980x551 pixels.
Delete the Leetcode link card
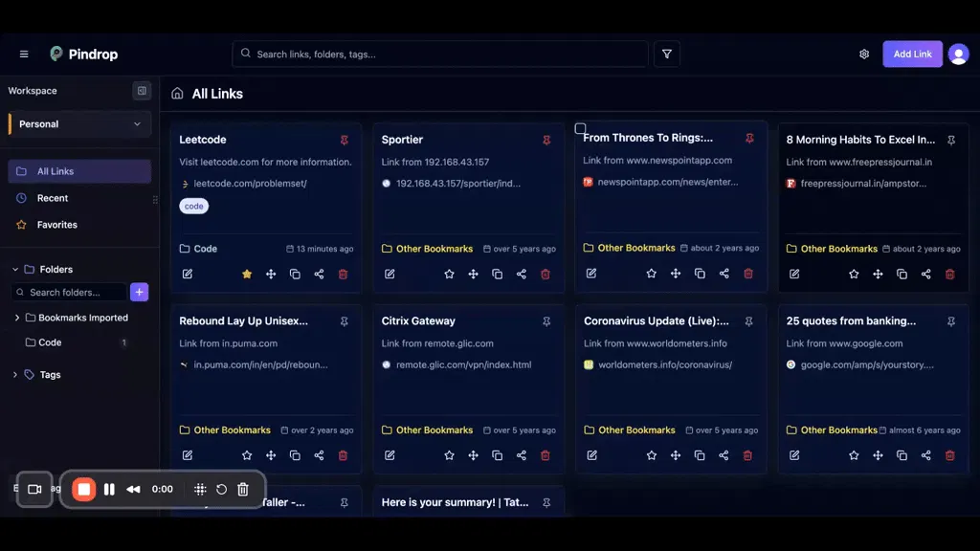coord(344,275)
